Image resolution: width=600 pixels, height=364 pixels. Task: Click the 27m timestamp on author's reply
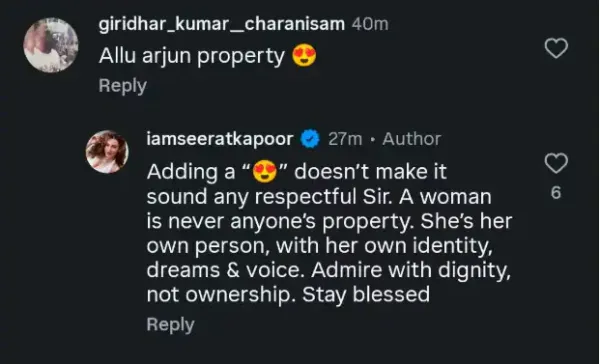click(x=345, y=139)
